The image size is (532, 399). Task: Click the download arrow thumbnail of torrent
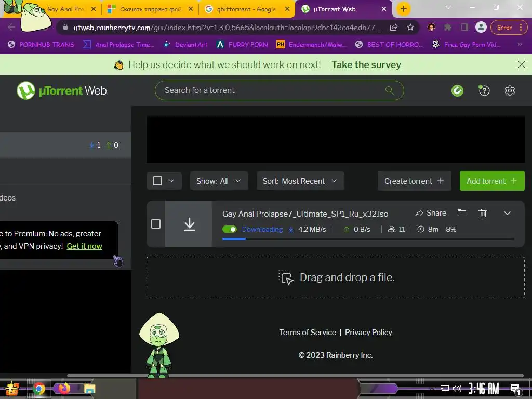coord(189,224)
